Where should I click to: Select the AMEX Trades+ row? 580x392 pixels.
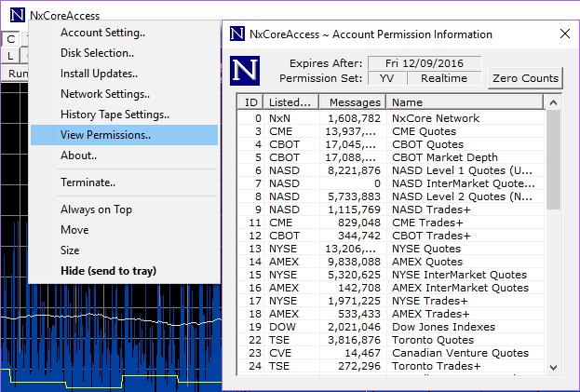tap(391, 314)
